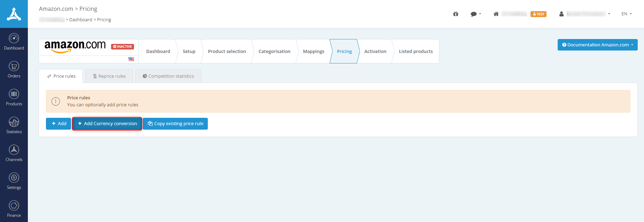Open Dashboard in the left sidebar

14,42
